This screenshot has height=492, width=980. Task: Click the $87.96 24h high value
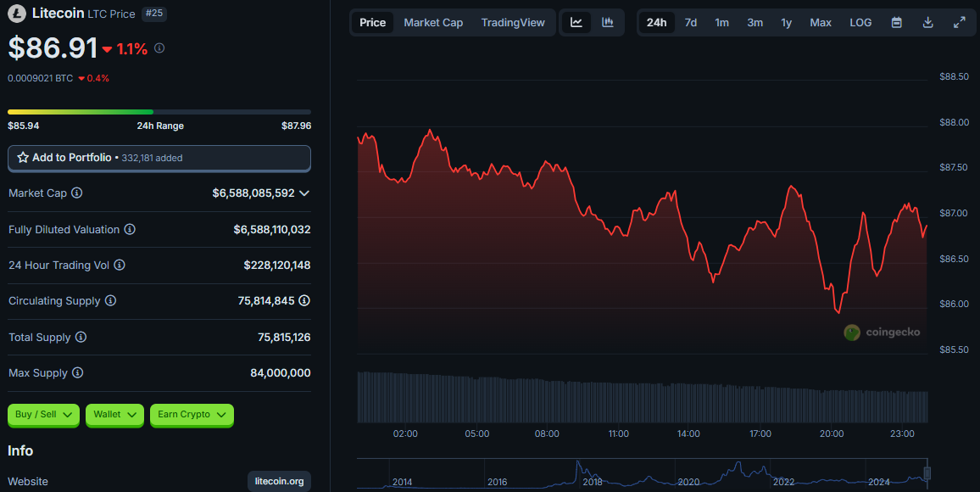point(296,126)
